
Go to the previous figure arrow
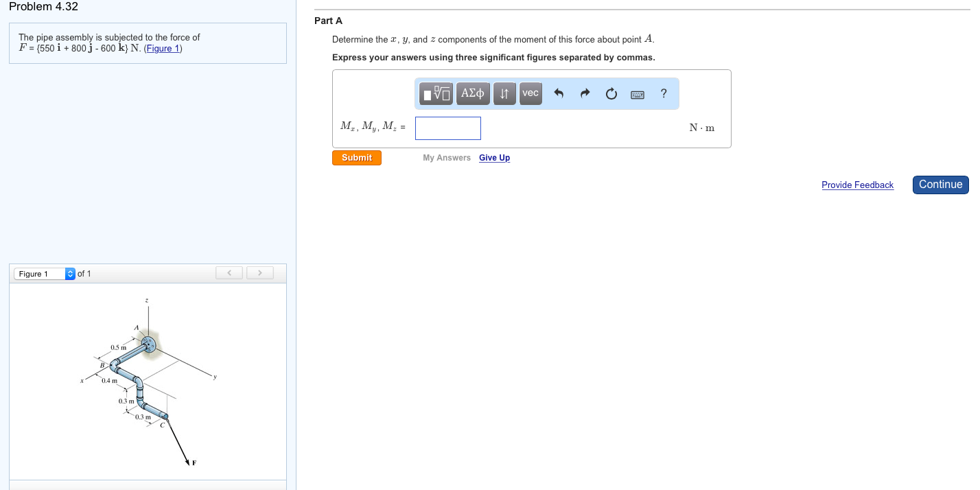pos(229,273)
